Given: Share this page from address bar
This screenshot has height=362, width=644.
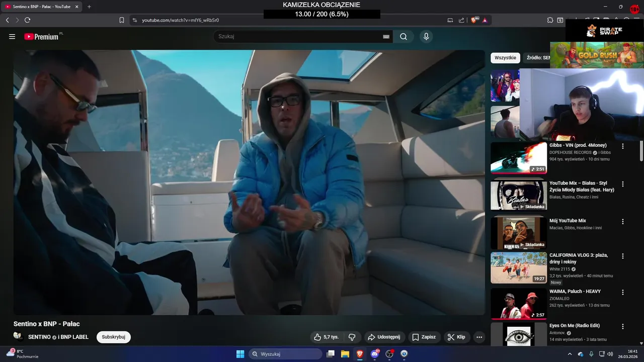Looking at the screenshot, I should tap(461, 20).
